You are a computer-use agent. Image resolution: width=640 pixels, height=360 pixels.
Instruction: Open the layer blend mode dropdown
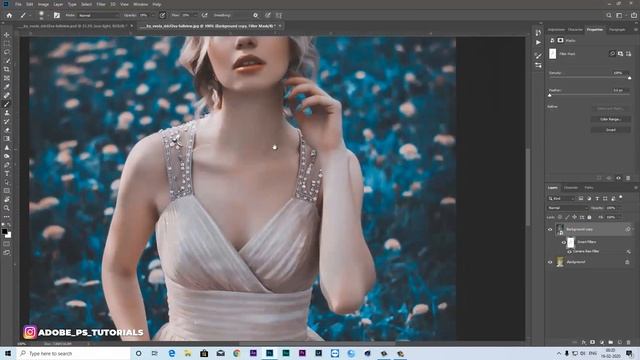[568, 208]
